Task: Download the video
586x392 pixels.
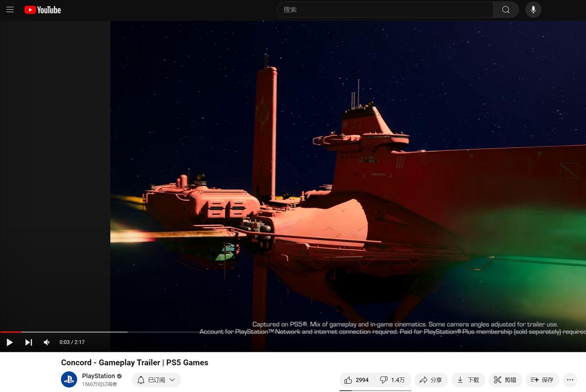Action: tap(468, 380)
